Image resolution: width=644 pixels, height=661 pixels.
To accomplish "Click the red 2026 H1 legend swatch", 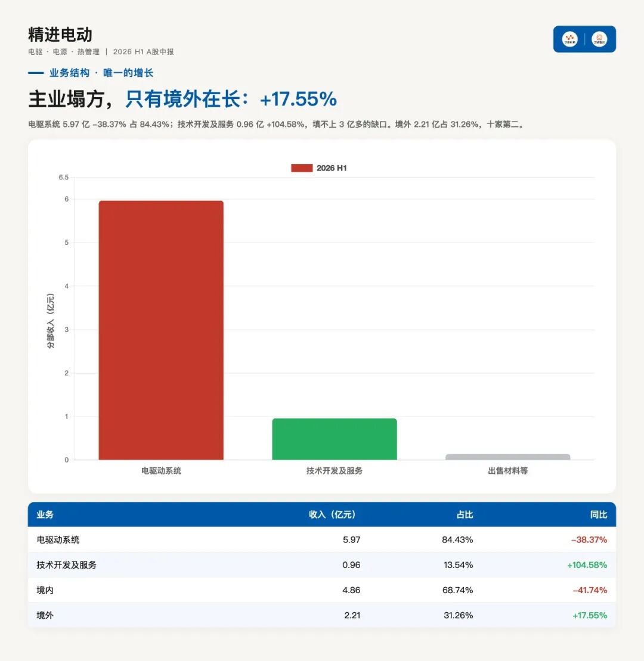I will [302, 167].
